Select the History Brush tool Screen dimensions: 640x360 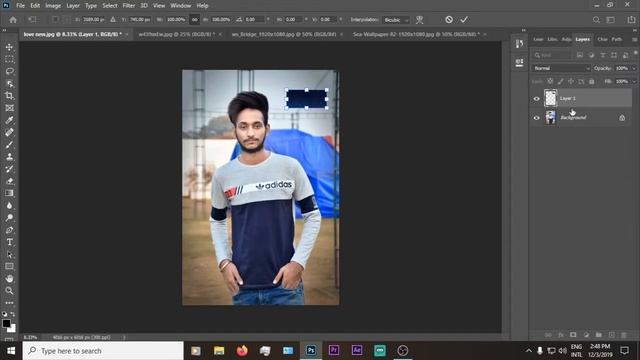pyautogui.click(x=9, y=169)
